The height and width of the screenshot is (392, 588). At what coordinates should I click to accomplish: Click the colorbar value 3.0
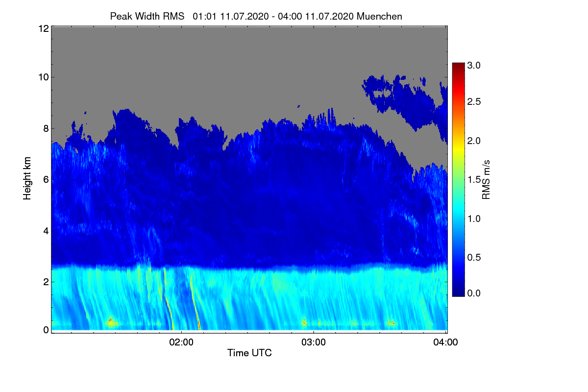(x=474, y=65)
